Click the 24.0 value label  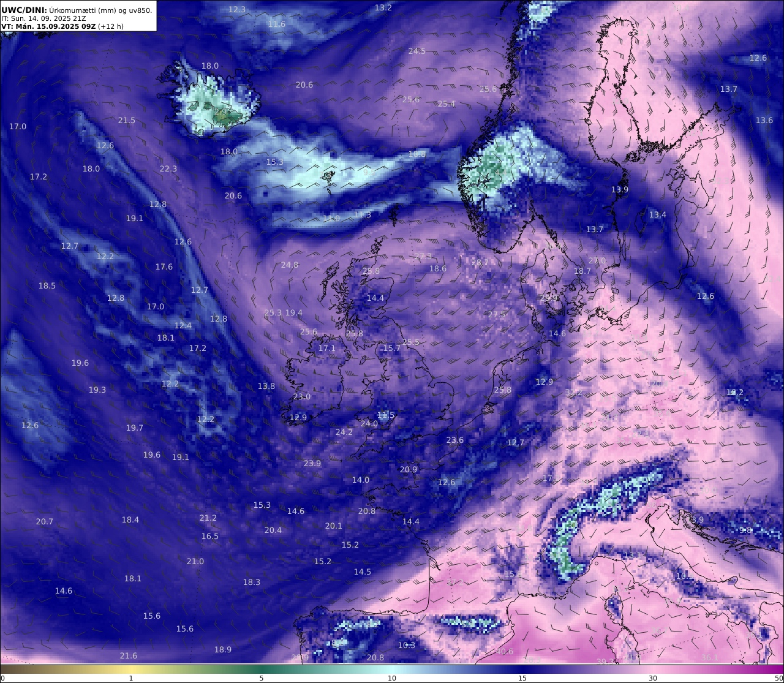pos(369,423)
